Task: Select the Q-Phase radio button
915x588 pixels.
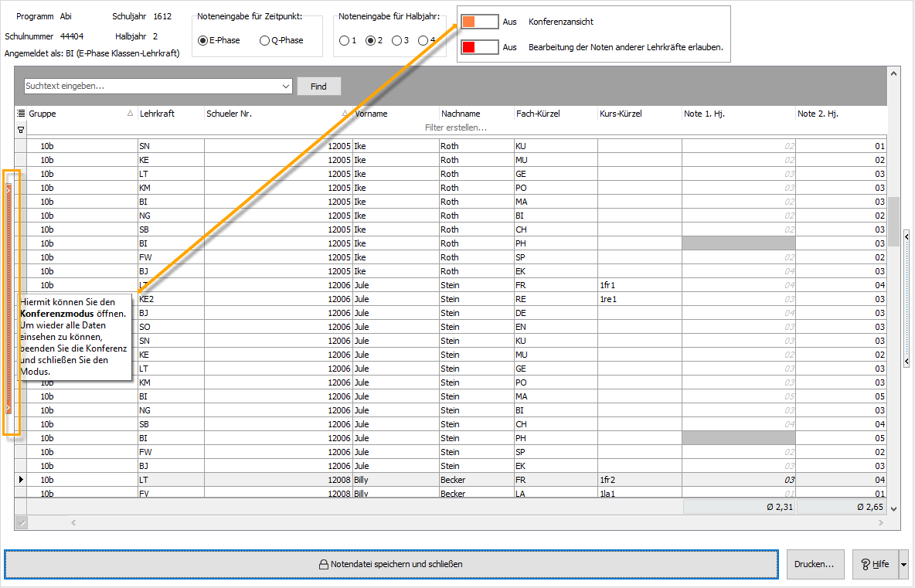Action: (265, 40)
